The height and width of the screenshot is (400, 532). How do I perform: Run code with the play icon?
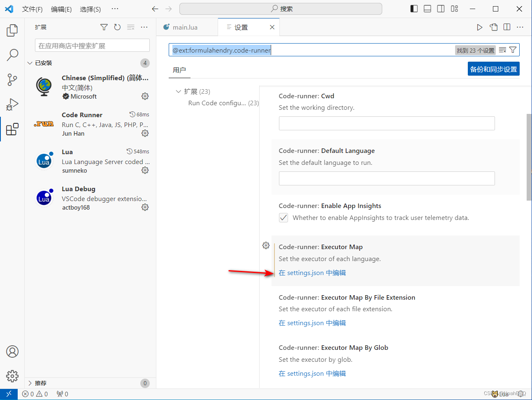tap(480, 27)
